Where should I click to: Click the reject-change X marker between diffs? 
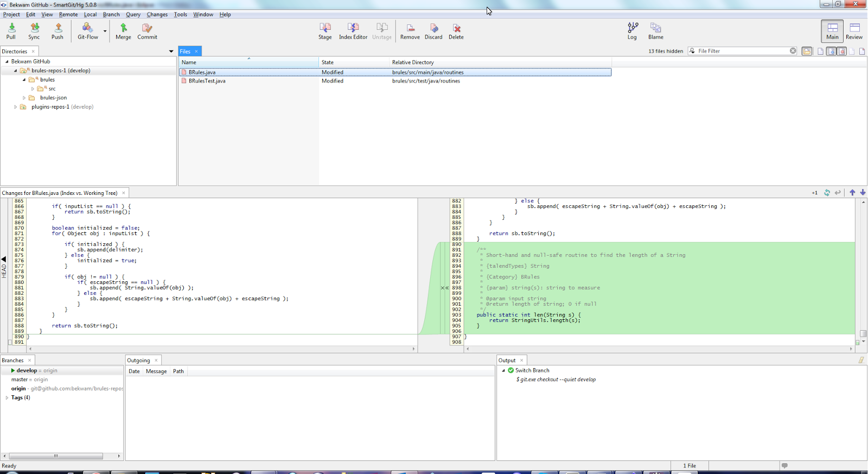442,288
